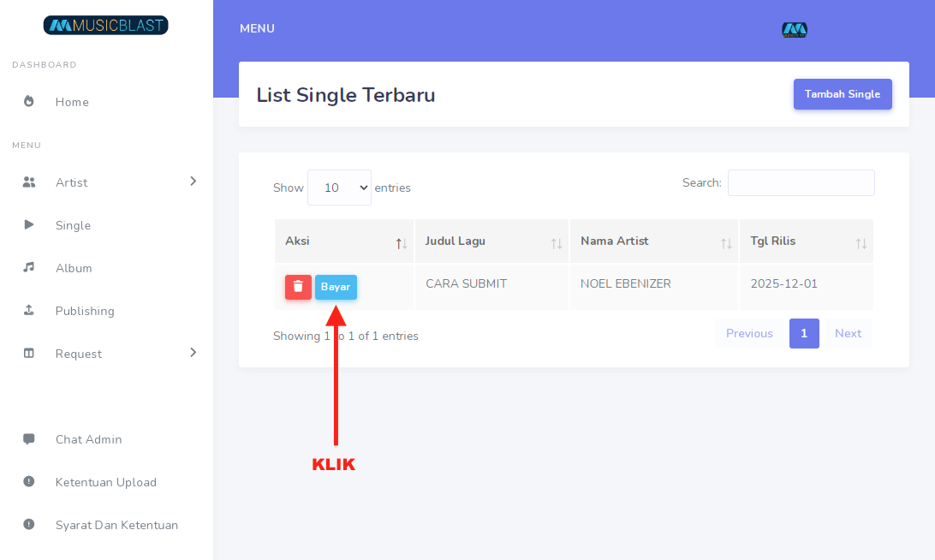Open Ketentuan Upload menu item
Image resolution: width=935 pixels, height=560 pixels.
[x=105, y=482]
